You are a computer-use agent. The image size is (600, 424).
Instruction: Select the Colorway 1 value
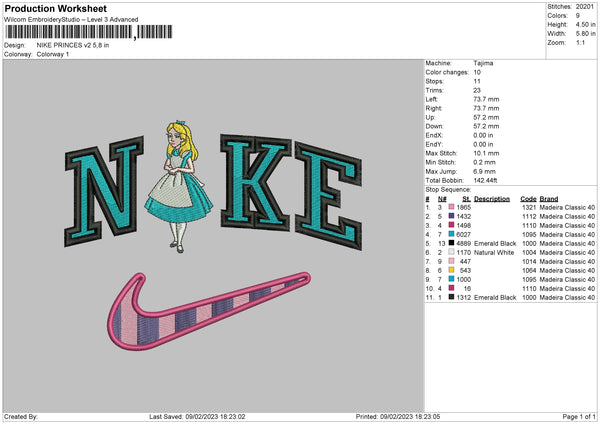[53, 54]
